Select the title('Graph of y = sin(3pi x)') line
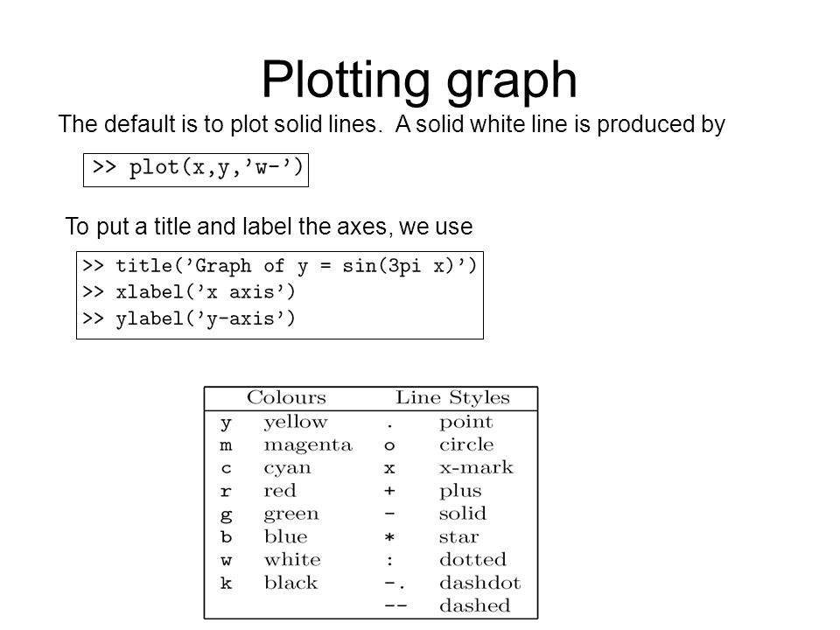 click(x=280, y=266)
